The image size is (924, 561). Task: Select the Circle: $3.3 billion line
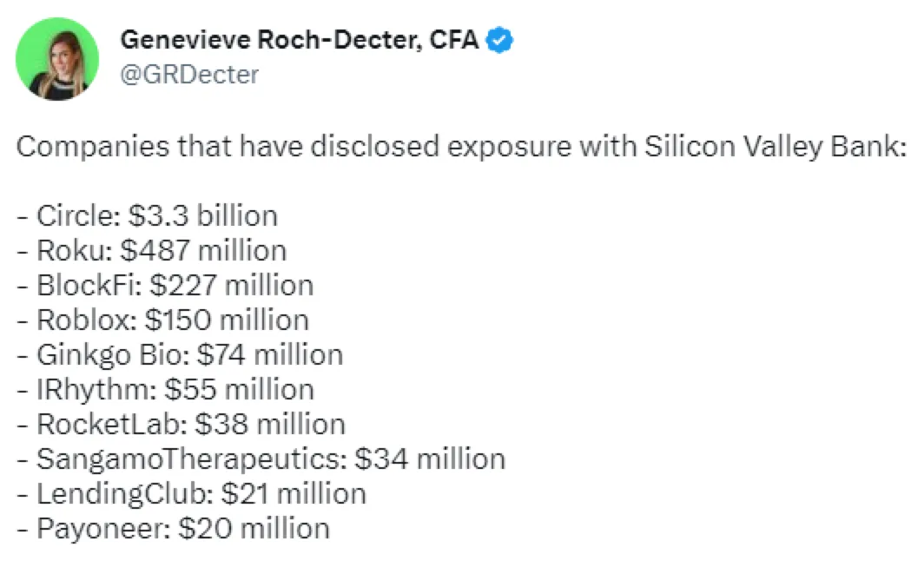point(148,215)
